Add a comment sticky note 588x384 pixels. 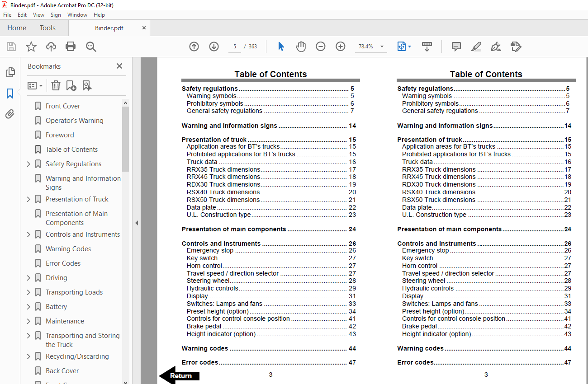click(x=456, y=47)
